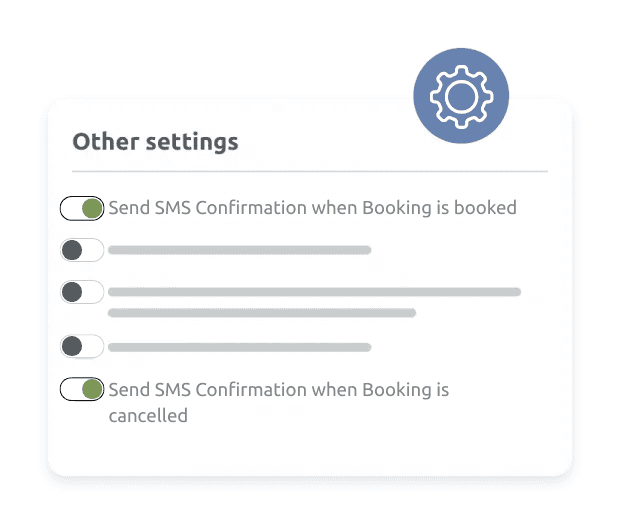Click the dark knob of the second toggle
The height and width of the screenshot is (524, 620).
pyautogui.click(x=72, y=250)
